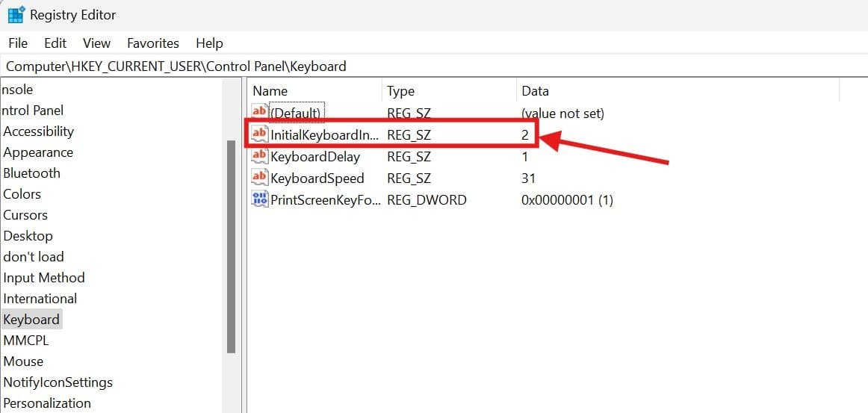Click the KeyboardDelay string value icon
Screen dimensions: 868x413
[260, 156]
